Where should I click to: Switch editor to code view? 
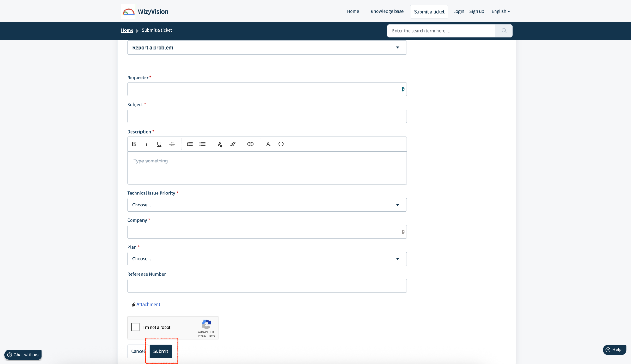281,144
